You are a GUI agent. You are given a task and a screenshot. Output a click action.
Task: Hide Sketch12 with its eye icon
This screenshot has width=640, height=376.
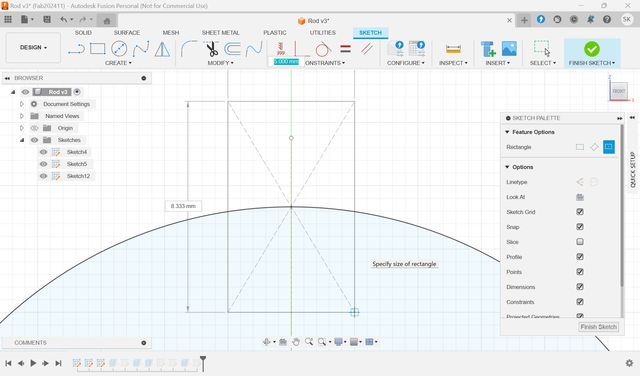point(43,176)
